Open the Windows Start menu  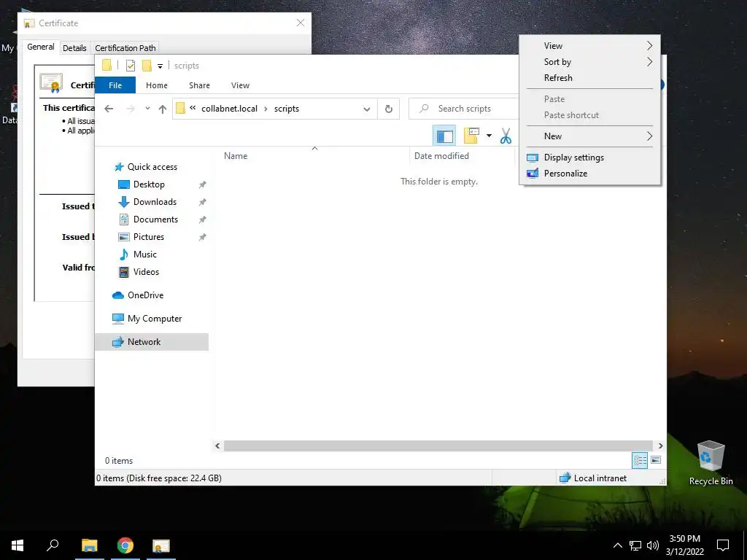click(x=18, y=545)
